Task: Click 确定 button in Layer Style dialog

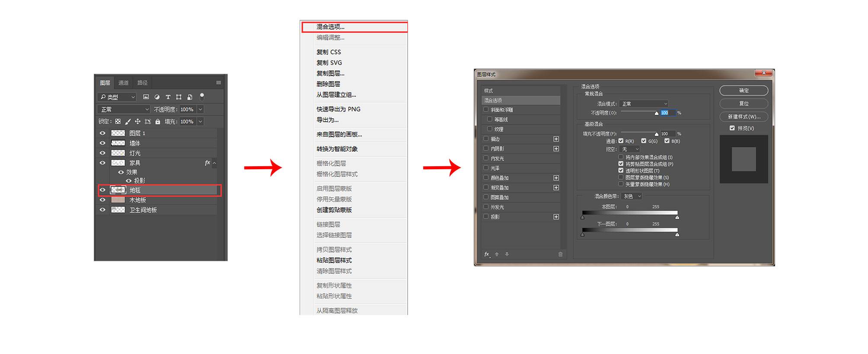Action: click(744, 91)
